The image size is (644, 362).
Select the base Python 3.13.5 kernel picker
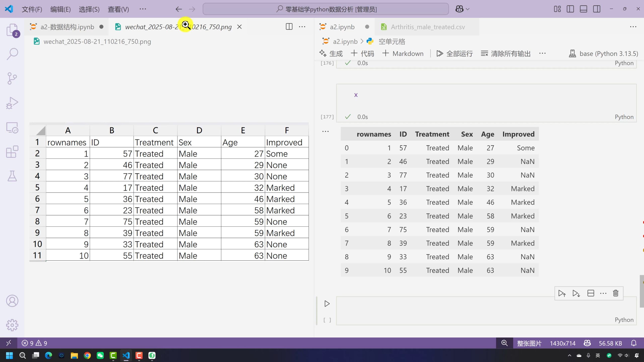pos(603,54)
